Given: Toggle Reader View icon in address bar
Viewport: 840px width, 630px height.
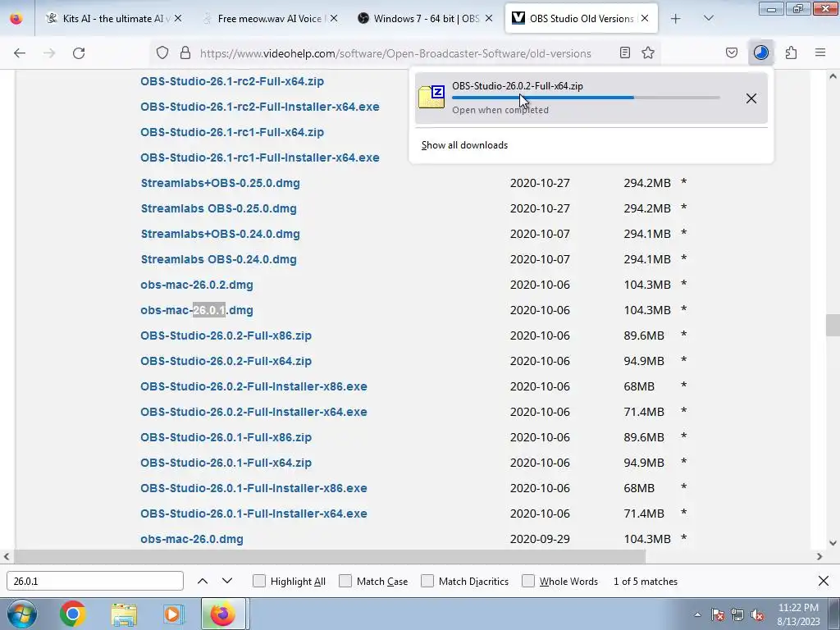Looking at the screenshot, I should (624, 53).
